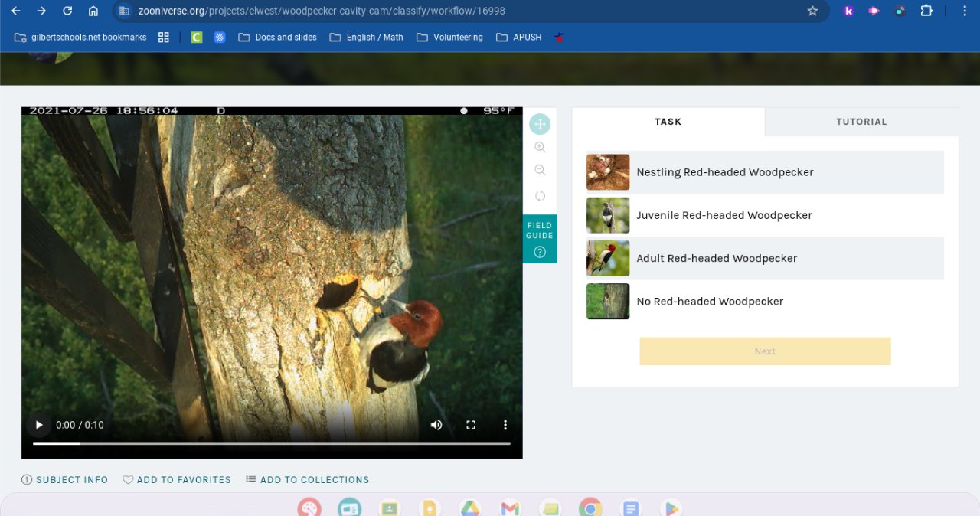Go back to the previous page

[16, 11]
